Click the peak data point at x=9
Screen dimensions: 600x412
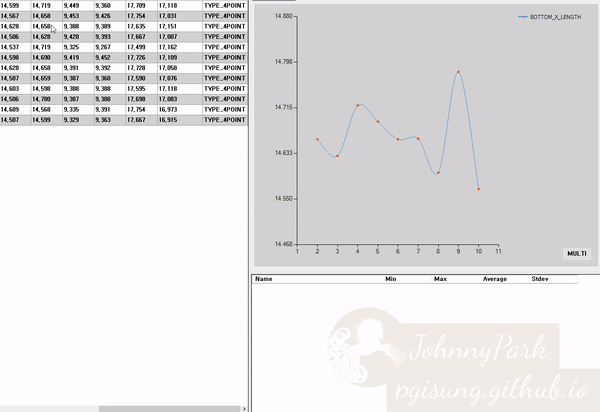(458, 72)
